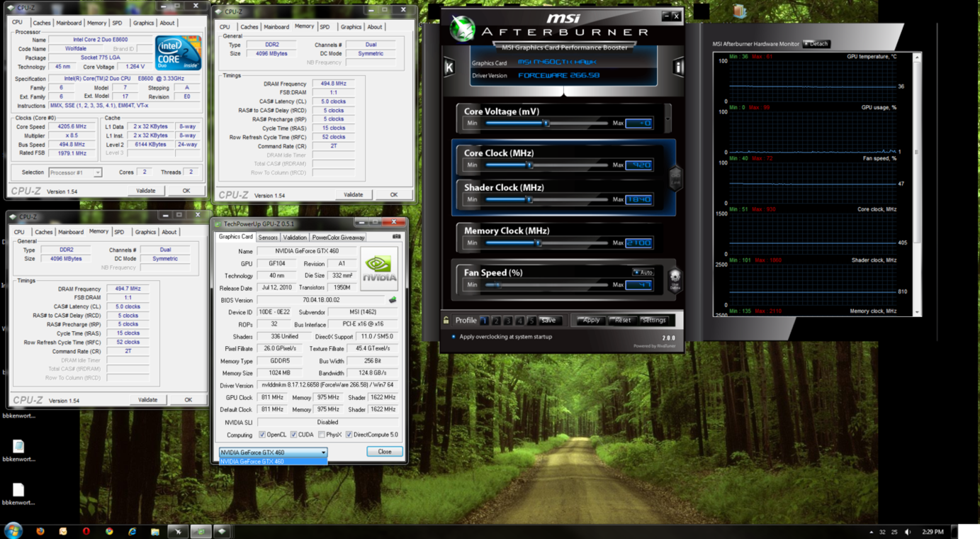Click Detach in Hardware Monitor
Image resolution: width=980 pixels, height=539 pixels.
point(816,44)
